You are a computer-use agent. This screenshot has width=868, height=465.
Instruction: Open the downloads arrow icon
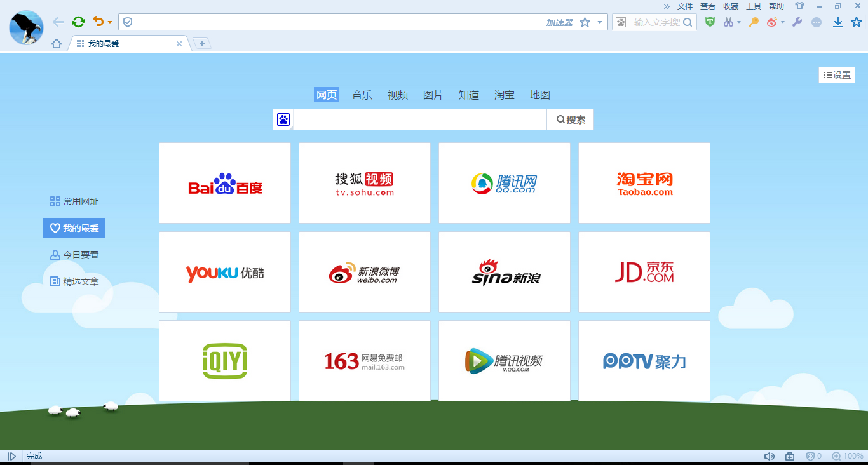point(838,22)
